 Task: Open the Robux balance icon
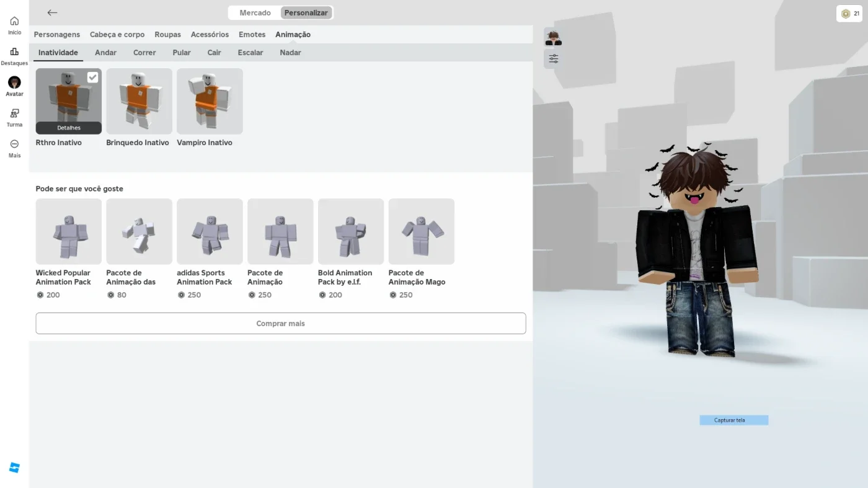[845, 14]
